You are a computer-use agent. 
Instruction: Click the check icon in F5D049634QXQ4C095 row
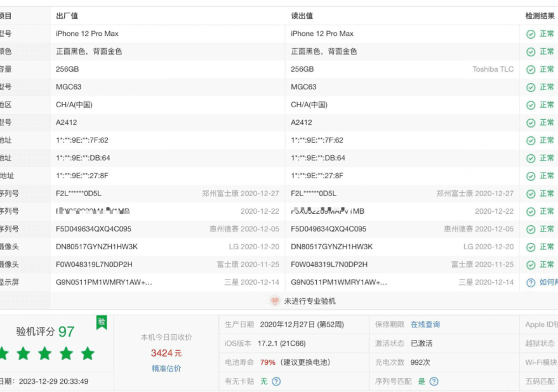tap(531, 229)
